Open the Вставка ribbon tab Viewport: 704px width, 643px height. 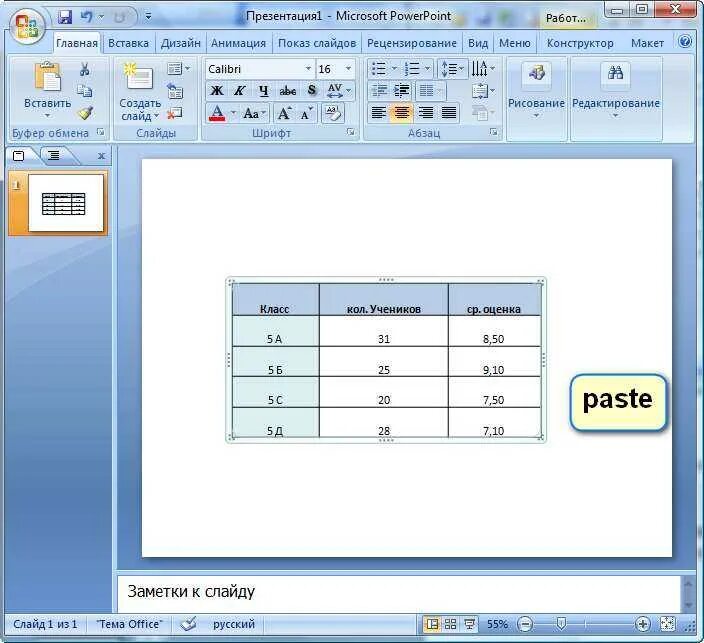pyautogui.click(x=128, y=43)
